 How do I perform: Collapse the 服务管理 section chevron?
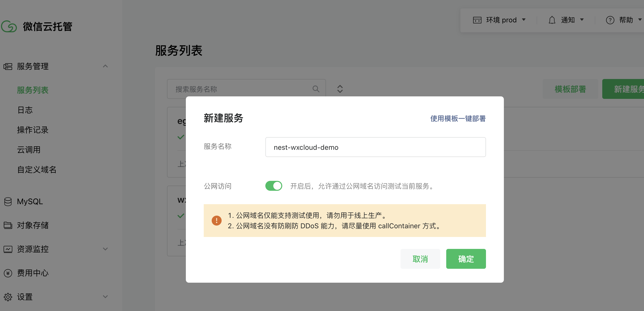click(105, 66)
